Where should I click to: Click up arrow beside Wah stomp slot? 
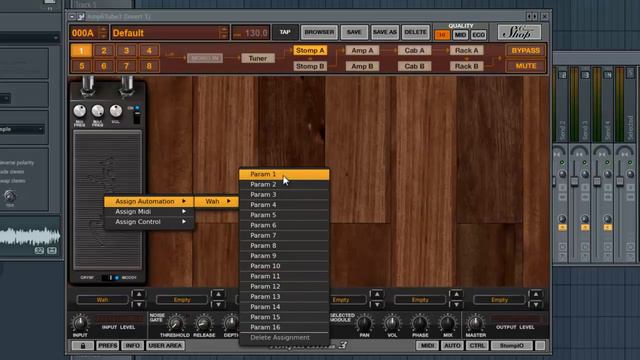[x=139, y=294]
